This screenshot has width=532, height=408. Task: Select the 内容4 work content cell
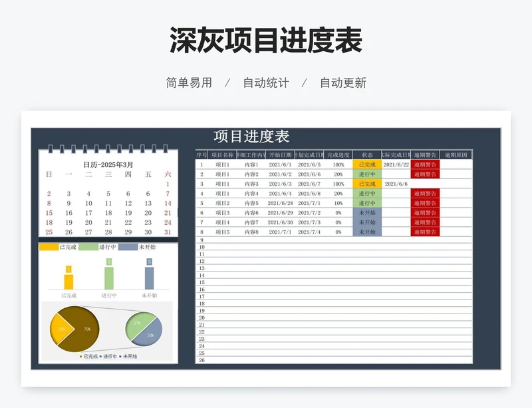pos(251,194)
